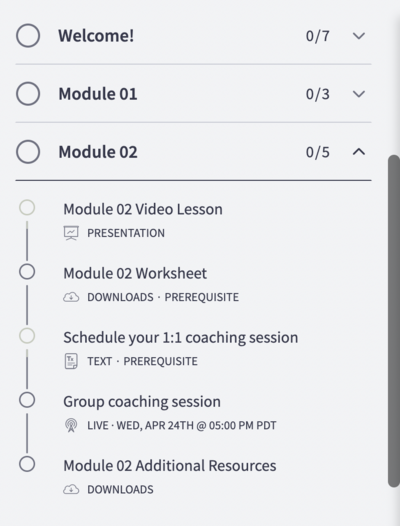The image size is (400, 526).
Task: Open the Module 02 Video Lesson item
Action: pos(143,209)
